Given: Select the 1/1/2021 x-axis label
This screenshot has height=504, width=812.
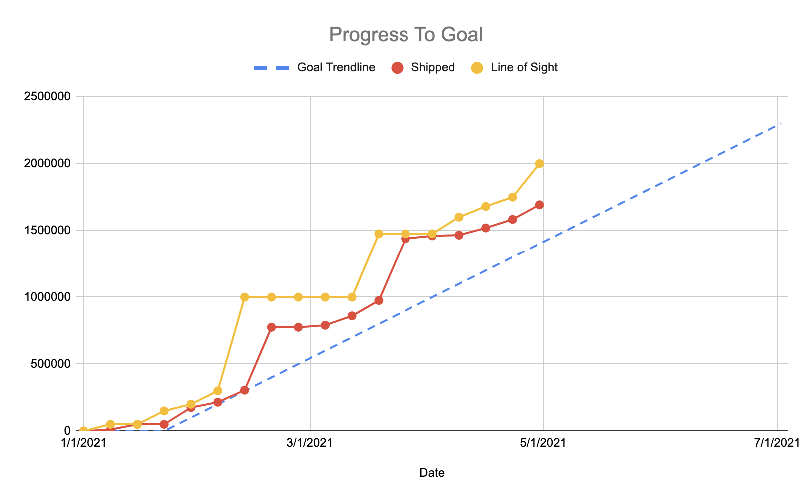Looking at the screenshot, I should point(83,443).
